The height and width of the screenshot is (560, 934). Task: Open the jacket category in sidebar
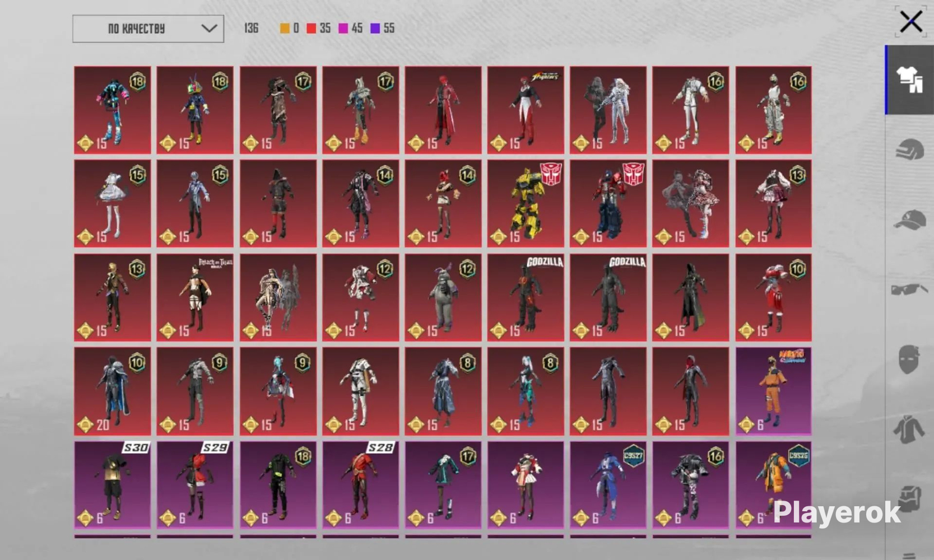909,429
